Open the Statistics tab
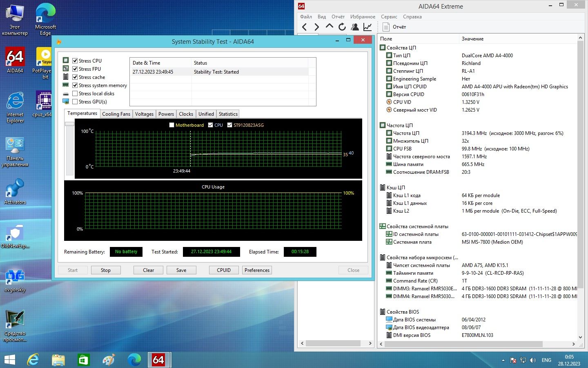Screen dimensions: 588x368 (228, 114)
